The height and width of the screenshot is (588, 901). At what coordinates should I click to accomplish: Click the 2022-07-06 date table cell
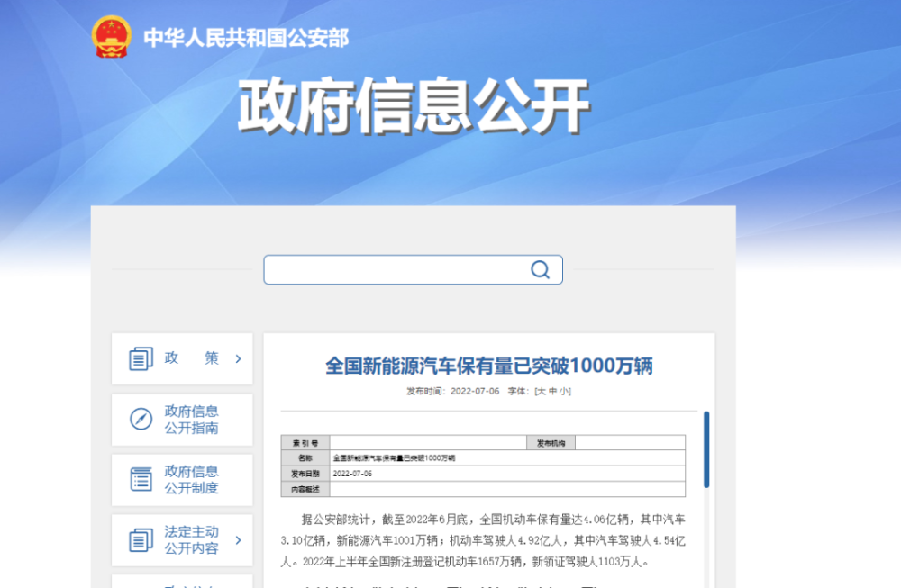(x=507, y=474)
